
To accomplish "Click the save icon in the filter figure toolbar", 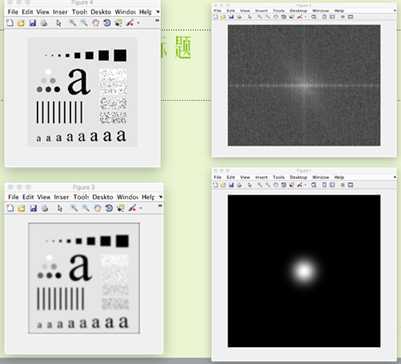I will pos(231,185).
